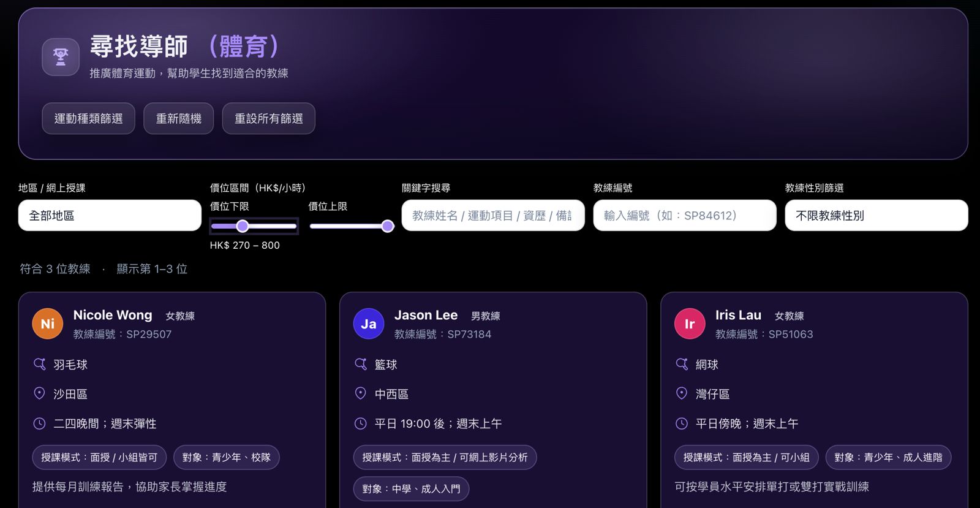980x508 pixels.
Task: Click the location pin beside 中西區
Action: coord(361,393)
